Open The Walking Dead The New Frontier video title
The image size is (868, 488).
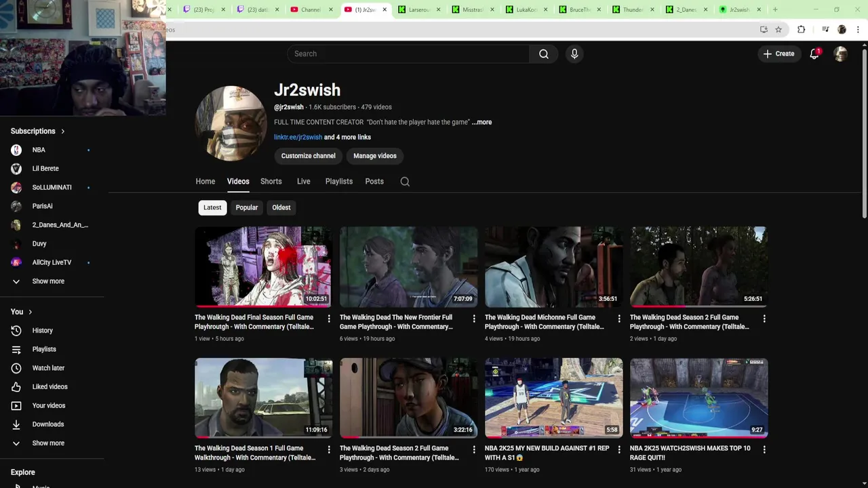396,322
